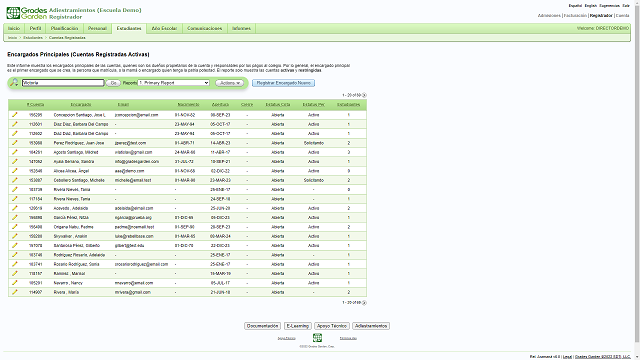Edit Rosario Rodríguez, Sonia via pencil icon
640x360 pixels.
(15, 264)
